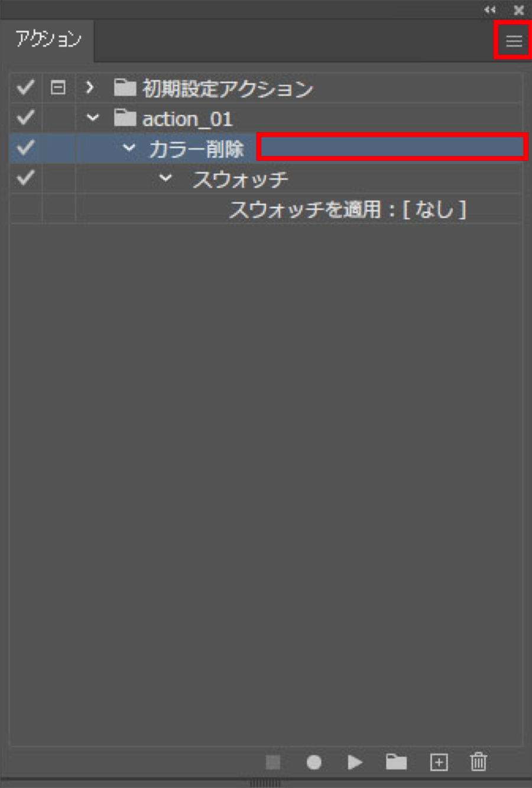This screenshot has width=532, height=788.
Task: Toggle checkmark for action_01 set
Action: click(x=25, y=118)
